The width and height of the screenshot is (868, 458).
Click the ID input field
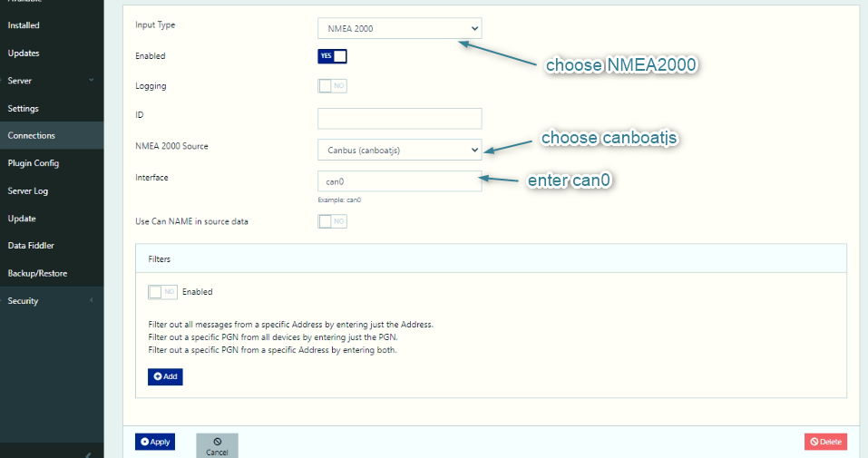(400, 119)
